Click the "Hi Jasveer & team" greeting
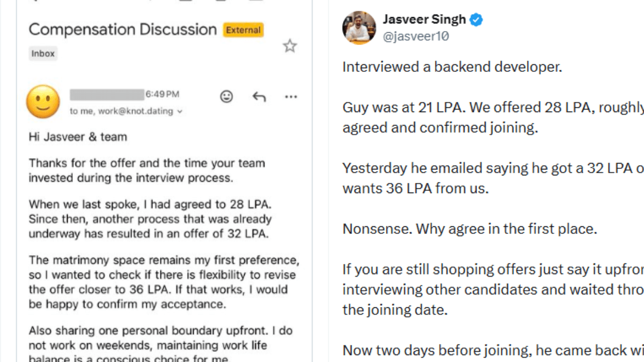 [78, 137]
